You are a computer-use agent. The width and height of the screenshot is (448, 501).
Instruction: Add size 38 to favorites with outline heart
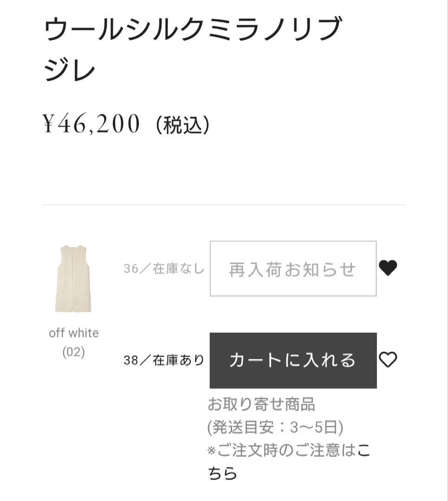pos(388,360)
